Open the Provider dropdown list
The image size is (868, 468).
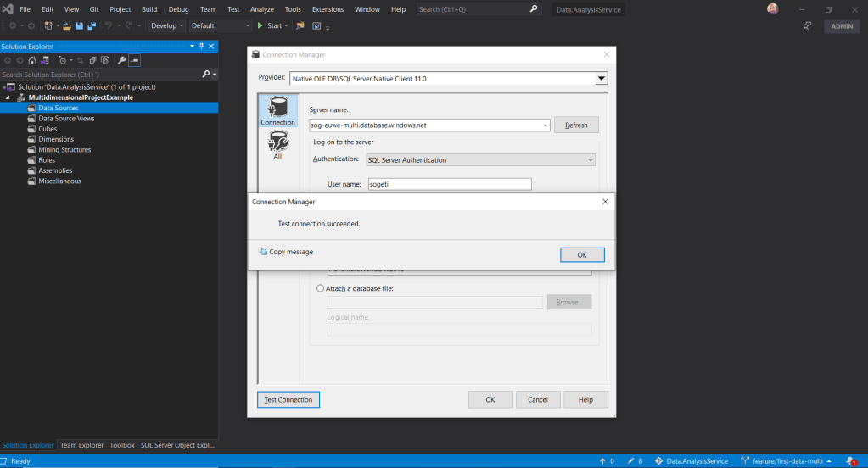[602, 78]
